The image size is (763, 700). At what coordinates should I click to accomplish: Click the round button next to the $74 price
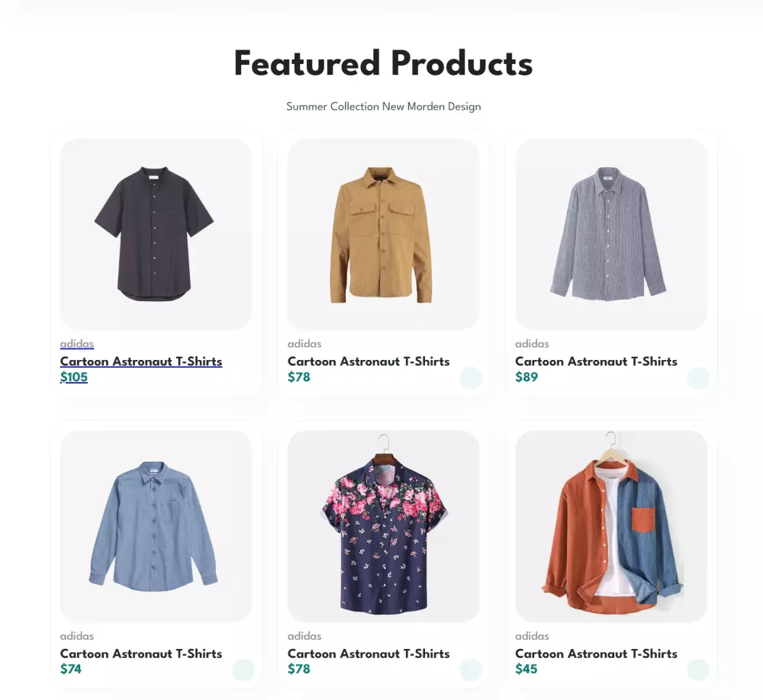coord(243,670)
